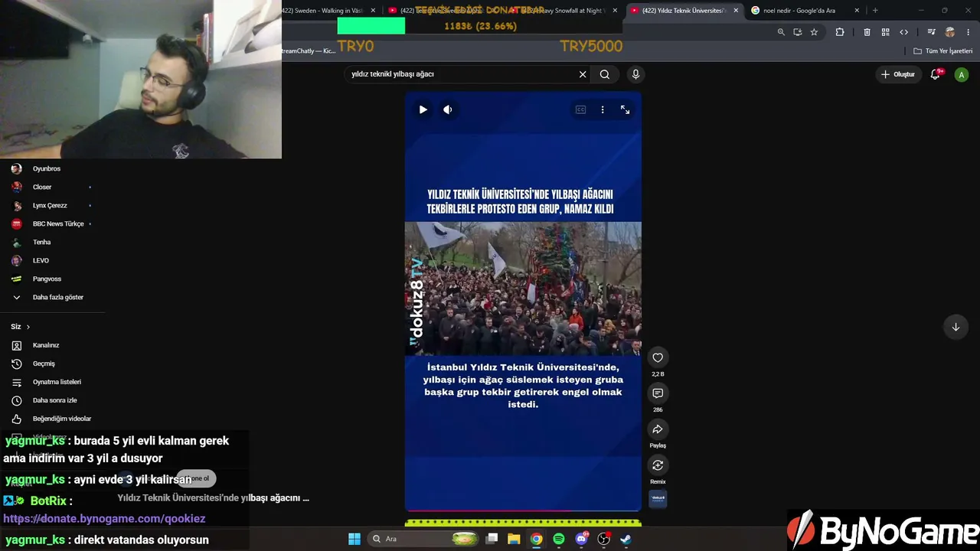Mute the Shorts video volume
980x551 pixels.
(448, 109)
